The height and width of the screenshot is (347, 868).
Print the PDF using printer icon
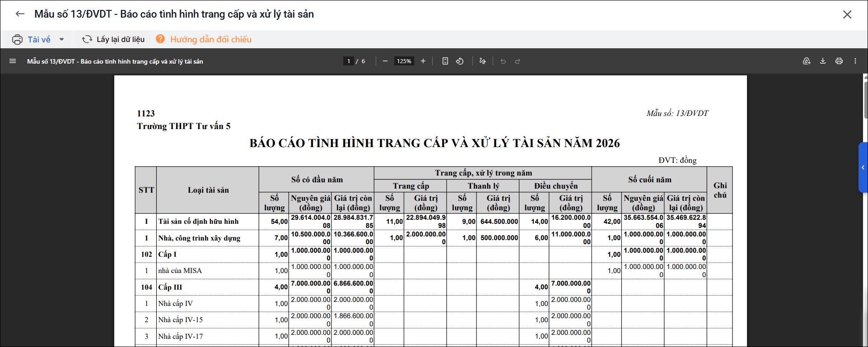[x=839, y=61]
